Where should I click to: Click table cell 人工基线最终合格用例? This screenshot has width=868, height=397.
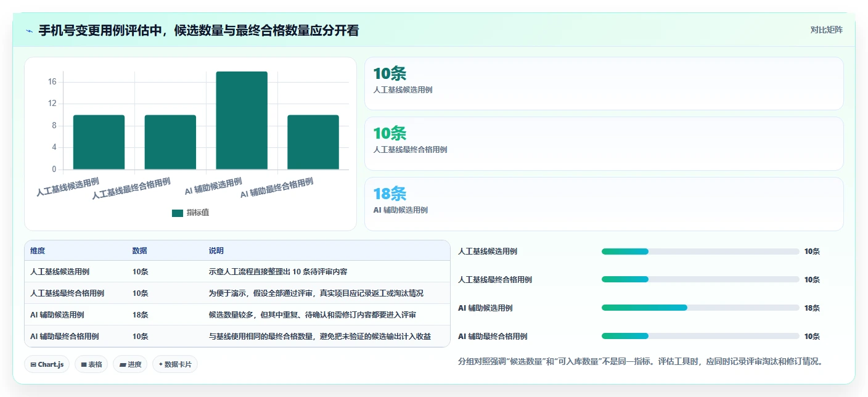click(67, 293)
